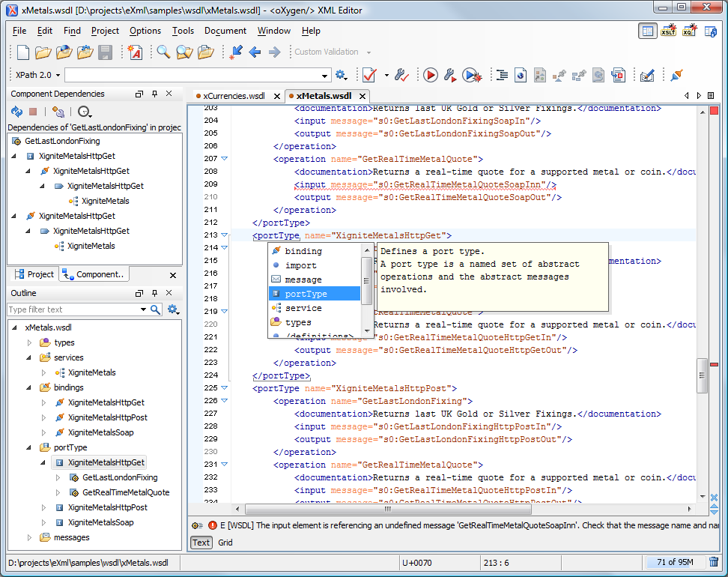Run the Apply Transformation Scenario icon

click(x=429, y=75)
